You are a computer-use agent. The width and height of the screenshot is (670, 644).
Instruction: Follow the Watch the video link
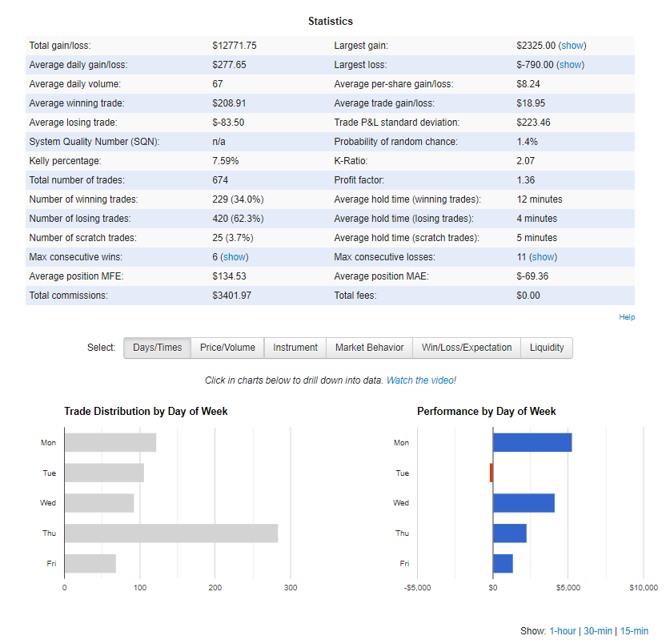click(421, 380)
